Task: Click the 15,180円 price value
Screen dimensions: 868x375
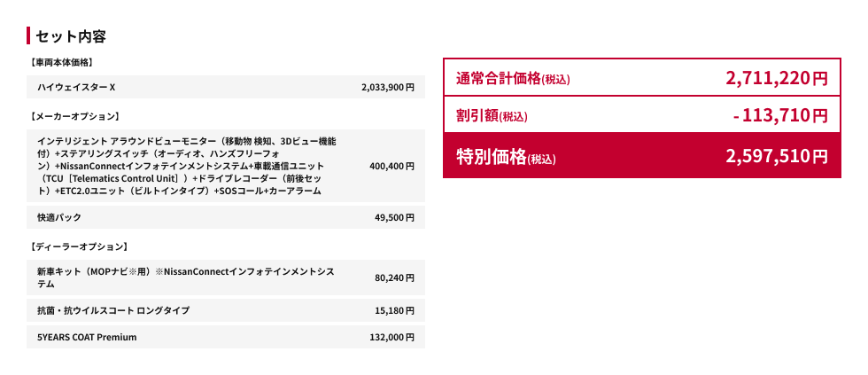Action: [x=394, y=310]
